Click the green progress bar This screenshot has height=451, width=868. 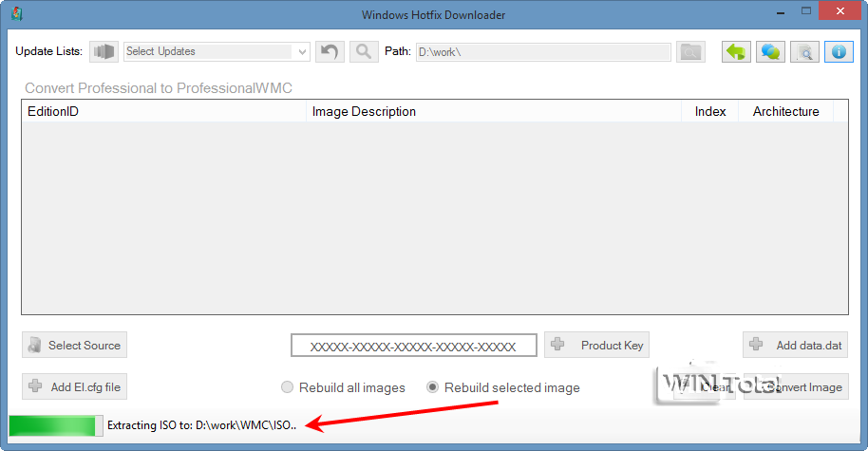coord(56,425)
